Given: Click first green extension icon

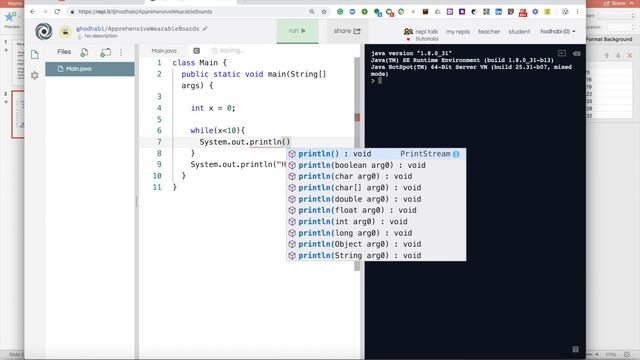Looking at the screenshot, I should coord(340,12).
